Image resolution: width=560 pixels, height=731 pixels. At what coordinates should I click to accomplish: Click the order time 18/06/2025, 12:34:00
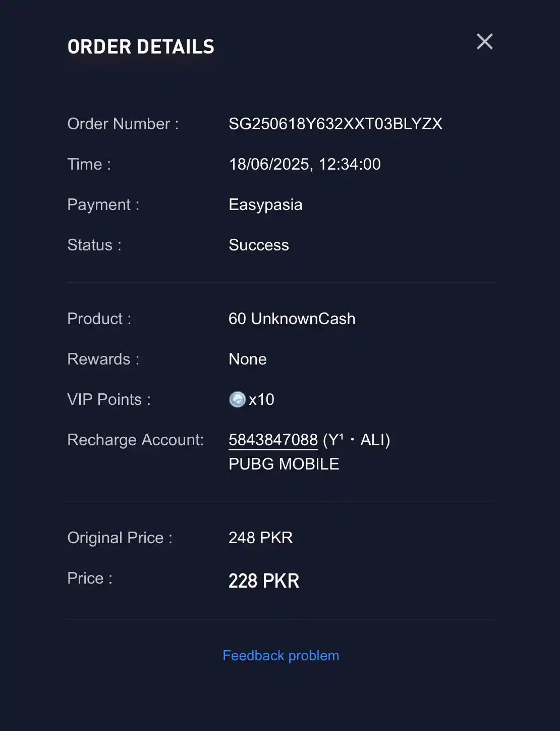click(x=305, y=164)
